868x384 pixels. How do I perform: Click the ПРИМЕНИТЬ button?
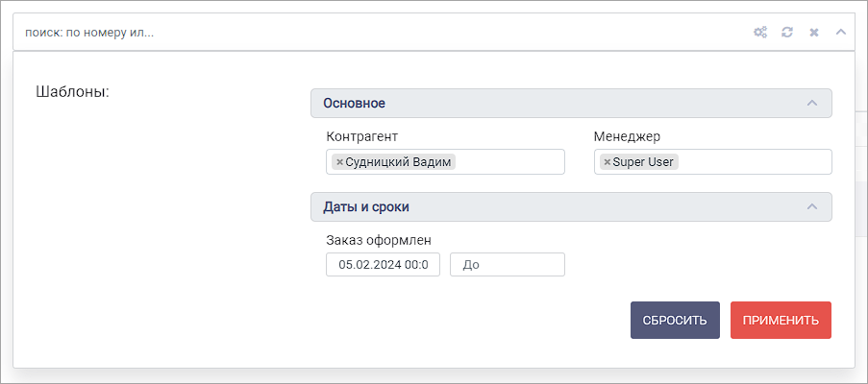(781, 320)
